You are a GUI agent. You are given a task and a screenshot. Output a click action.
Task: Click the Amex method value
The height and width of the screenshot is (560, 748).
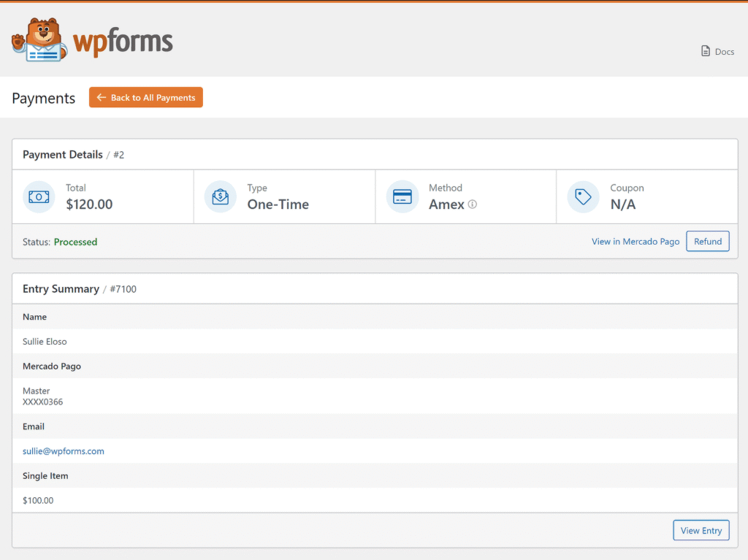tap(446, 204)
